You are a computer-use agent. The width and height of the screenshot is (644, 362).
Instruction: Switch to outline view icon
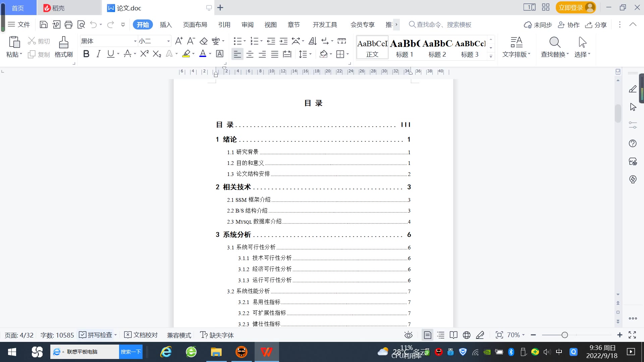(x=441, y=335)
